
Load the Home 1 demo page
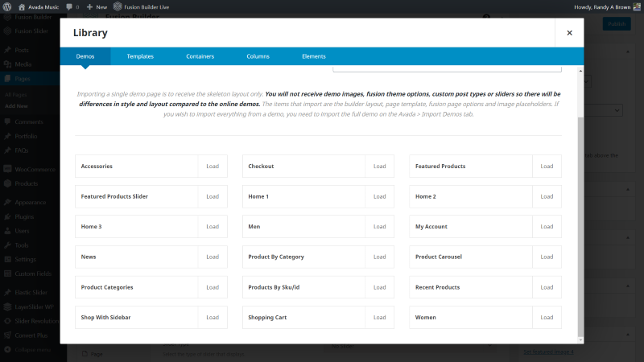click(x=379, y=196)
